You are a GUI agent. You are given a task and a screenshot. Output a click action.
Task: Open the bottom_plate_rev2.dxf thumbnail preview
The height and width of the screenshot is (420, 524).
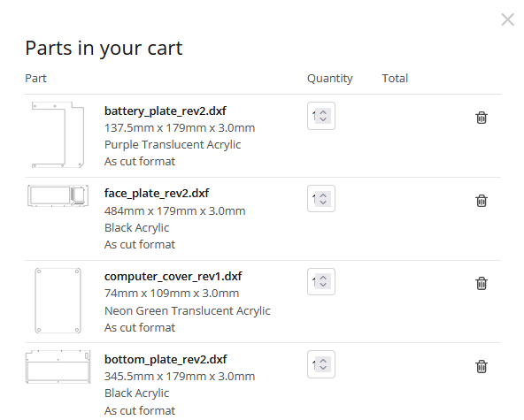coord(58,367)
